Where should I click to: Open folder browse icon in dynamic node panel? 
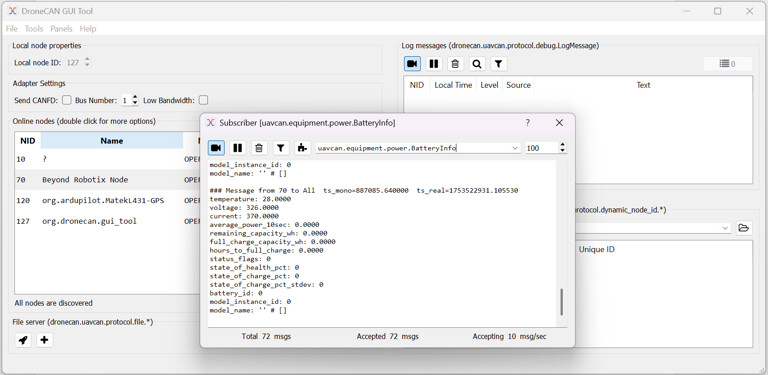(x=744, y=228)
